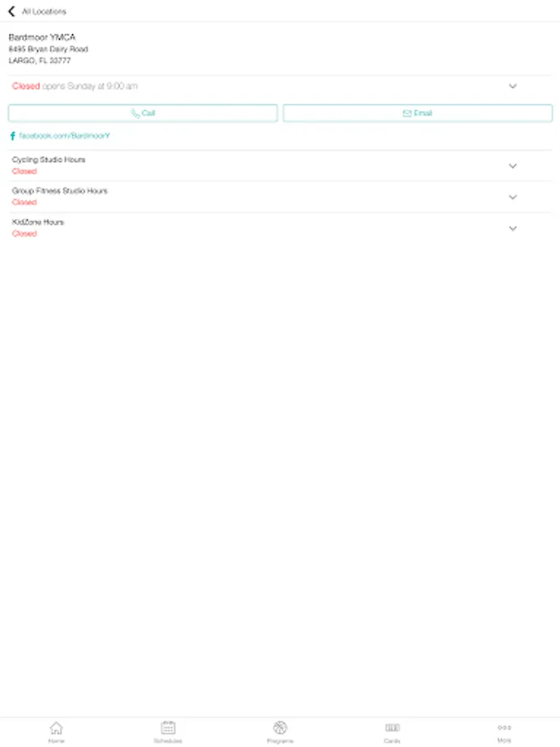Tap Cycling Studio Hours label

(49, 159)
